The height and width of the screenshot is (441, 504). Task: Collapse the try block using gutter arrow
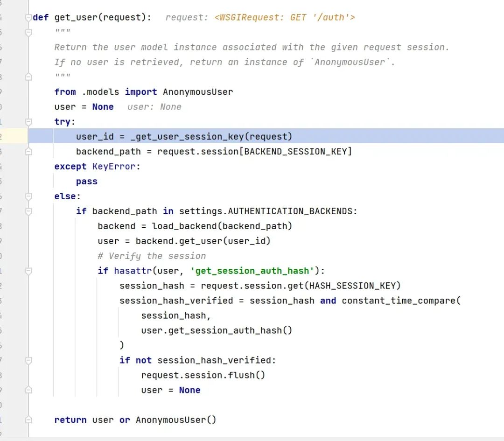click(x=28, y=121)
